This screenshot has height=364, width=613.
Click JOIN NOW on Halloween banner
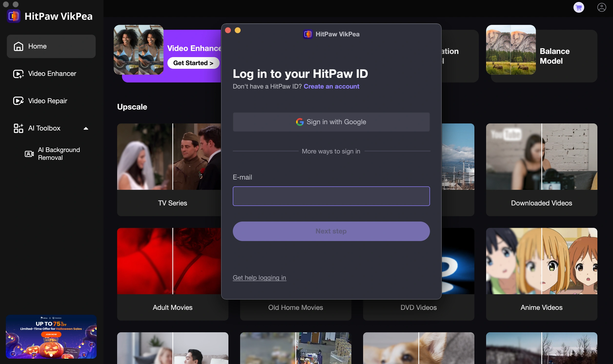coord(51,334)
